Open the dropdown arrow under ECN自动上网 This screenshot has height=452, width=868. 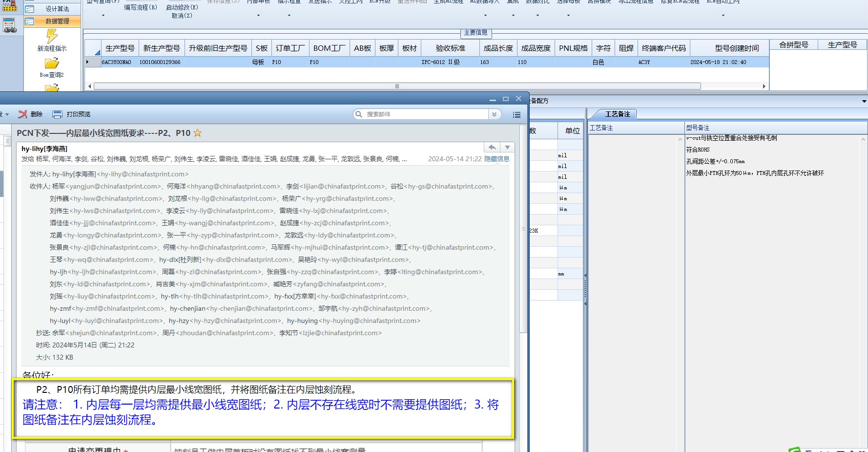point(723,16)
